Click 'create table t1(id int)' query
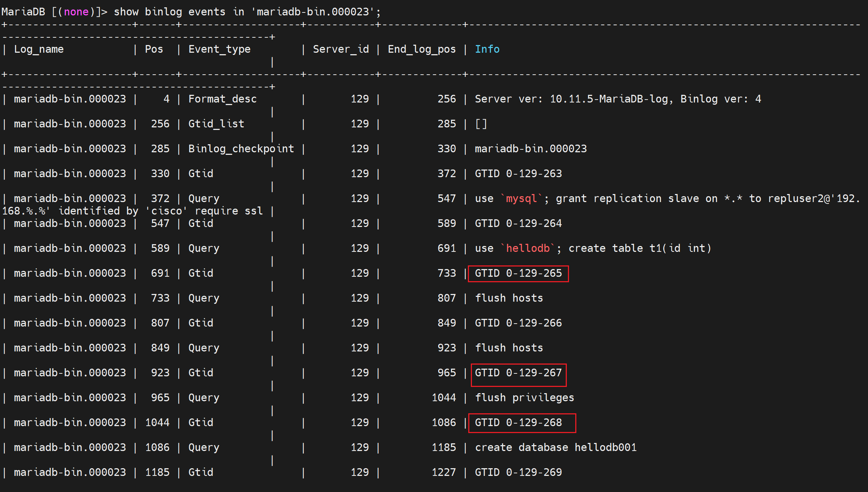This screenshot has height=492, width=868. (640, 249)
